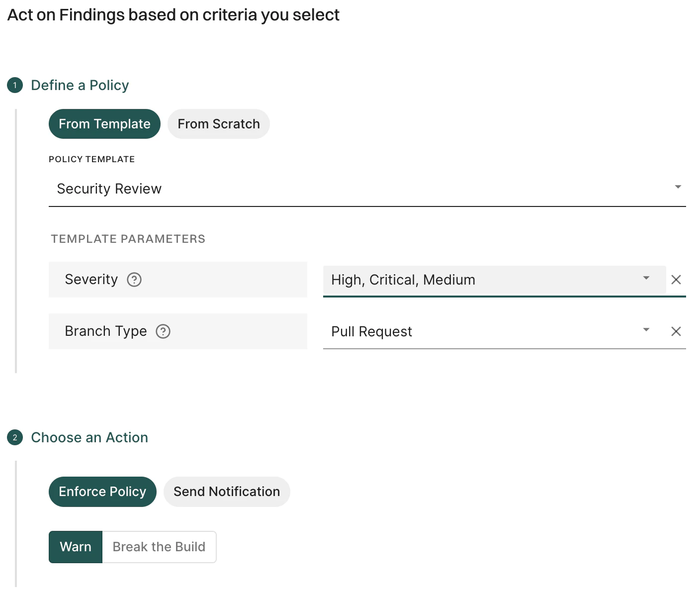The width and height of the screenshot is (700, 600).
Task: Click the step 2 numbered badge
Action: [14, 437]
